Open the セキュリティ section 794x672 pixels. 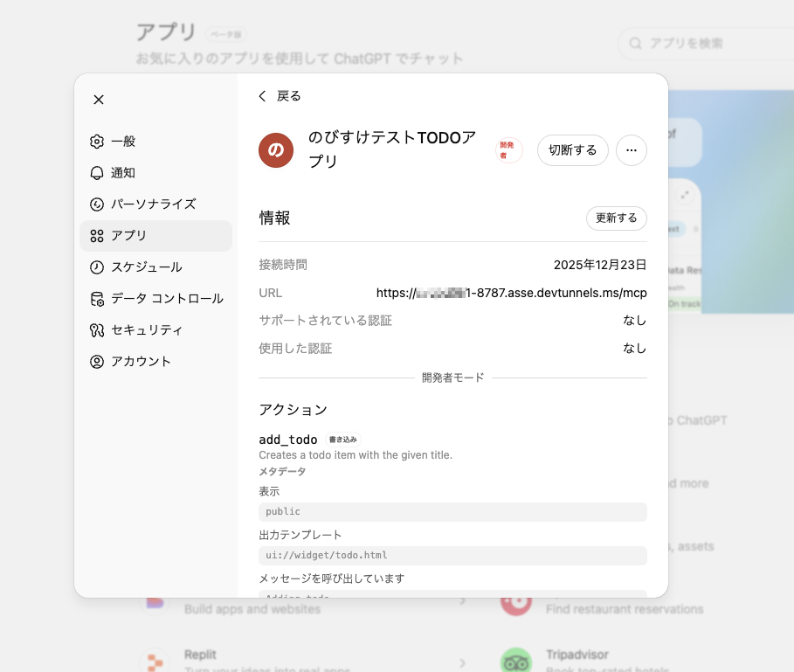pos(156,330)
